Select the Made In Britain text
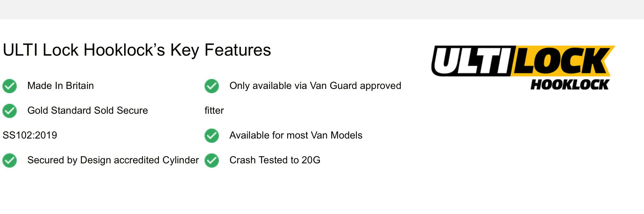The image size is (644, 214). (61, 86)
